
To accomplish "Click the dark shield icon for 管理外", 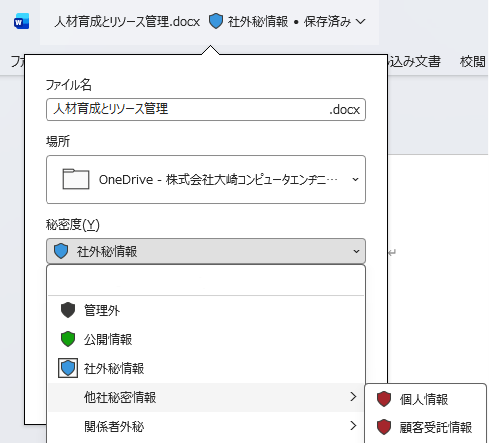I will tap(68, 310).
